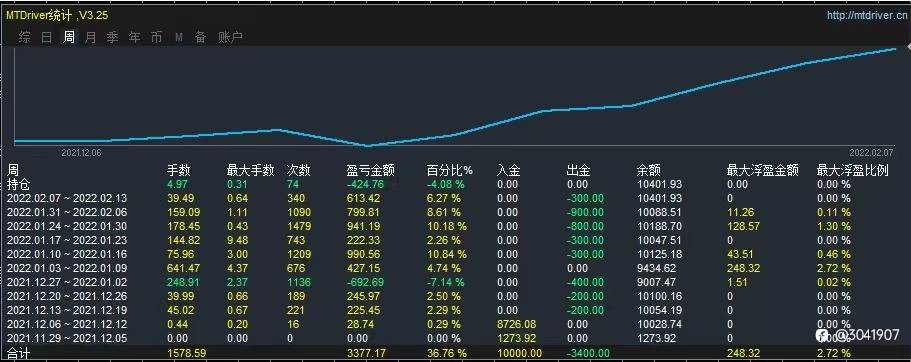Click the -692.69 loss cell
Viewport: 911px width, 362px height.
click(365, 282)
